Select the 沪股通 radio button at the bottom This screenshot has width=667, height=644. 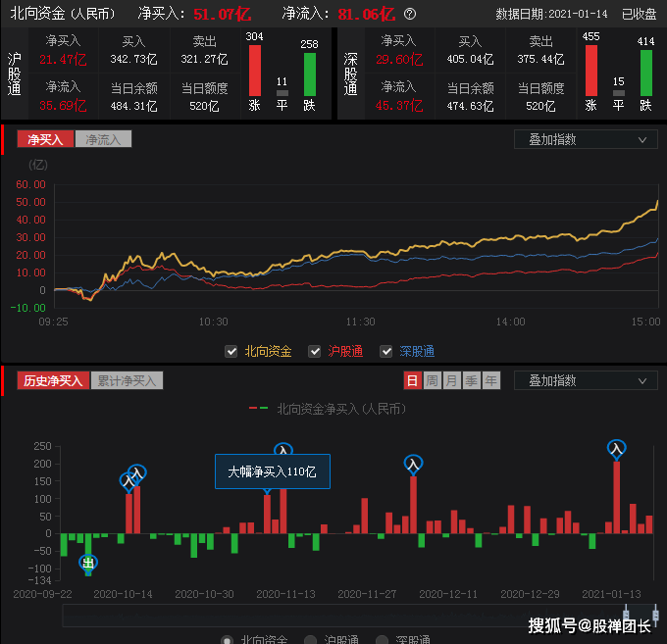311,640
